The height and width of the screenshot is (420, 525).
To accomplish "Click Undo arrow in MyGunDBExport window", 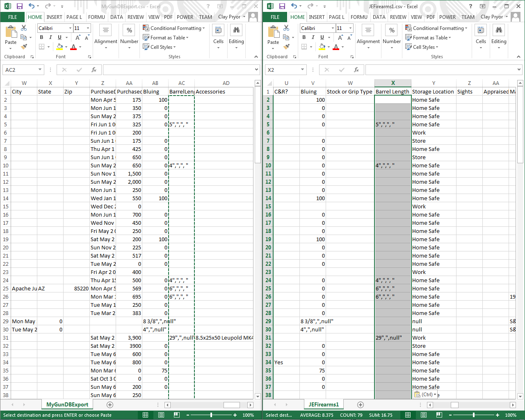I will click(x=31, y=6).
